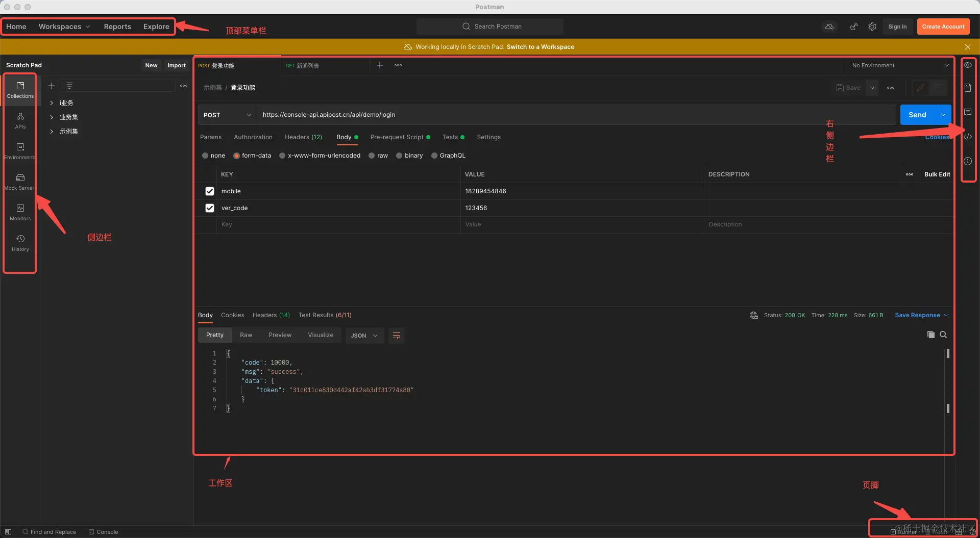The width and height of the screenshot is (980, 538).
Task: Open the Save options dropdown arrow
Action: tap(872, 88)
